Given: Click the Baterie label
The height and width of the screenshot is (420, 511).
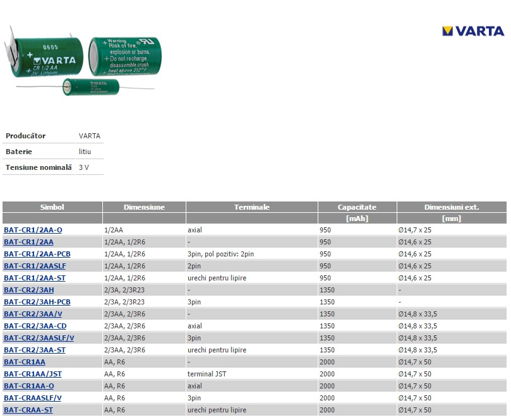Looking at the screenshot, I should click(x=19, y=152).
